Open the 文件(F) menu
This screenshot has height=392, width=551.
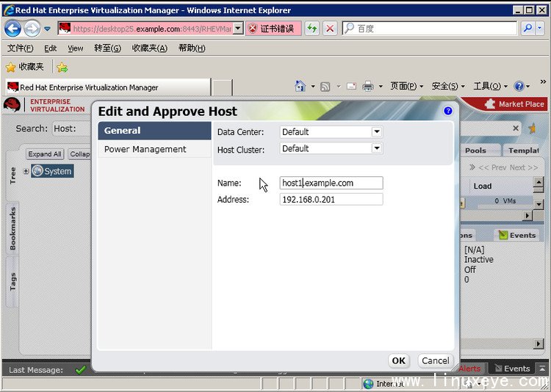(20, 48)
